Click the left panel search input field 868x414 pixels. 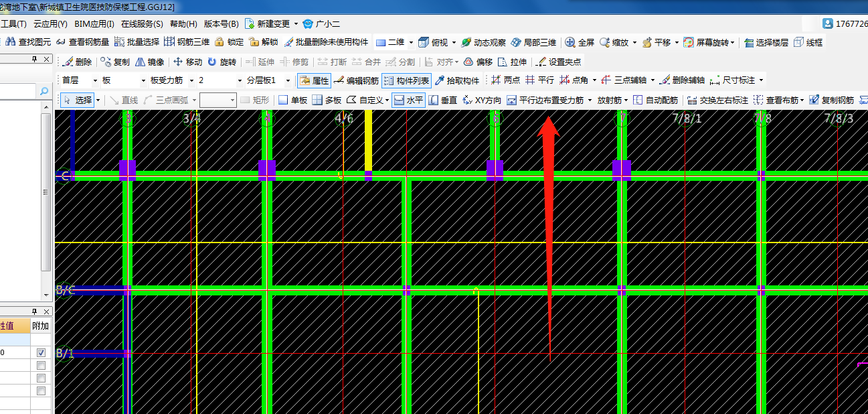point(19,91)
